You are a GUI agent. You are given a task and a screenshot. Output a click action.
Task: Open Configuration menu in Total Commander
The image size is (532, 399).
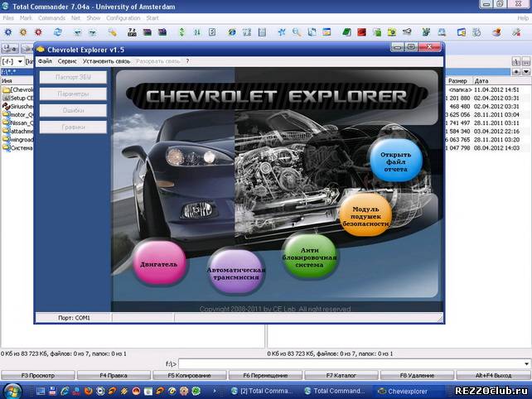pyautogui.click(x=123, y=18)
